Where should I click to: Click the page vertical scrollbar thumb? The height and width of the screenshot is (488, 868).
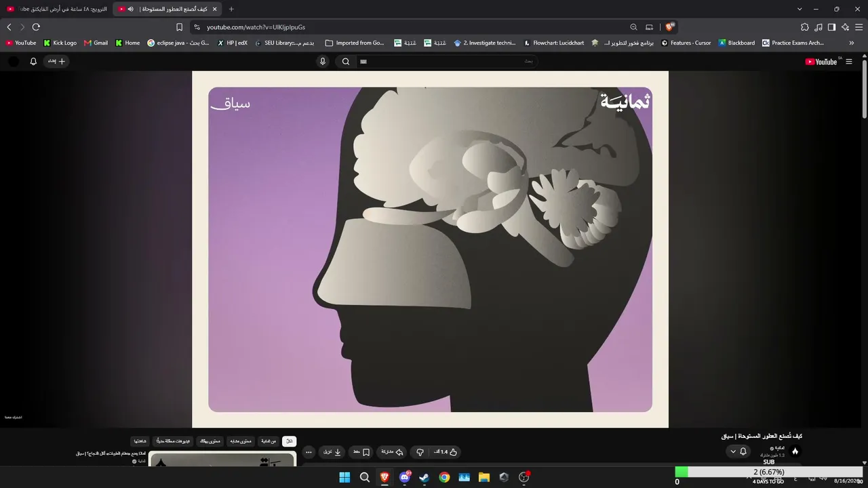[x=865, y=88]
